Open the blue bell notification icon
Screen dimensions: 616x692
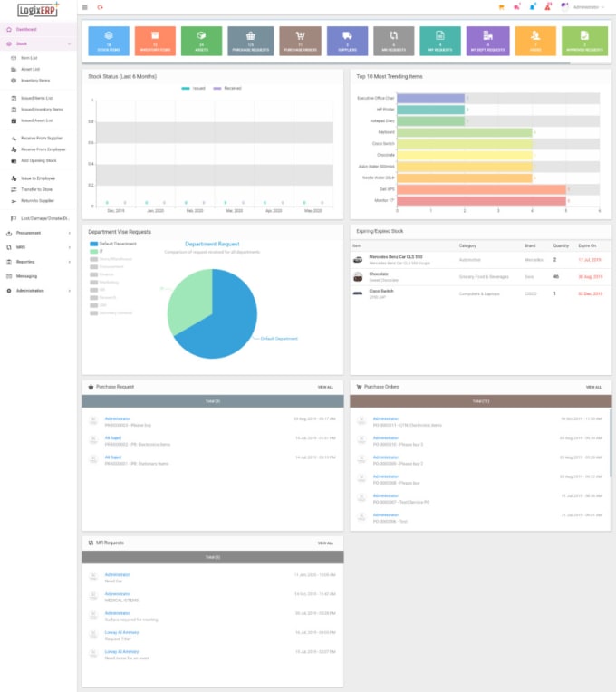pos(533,7)
